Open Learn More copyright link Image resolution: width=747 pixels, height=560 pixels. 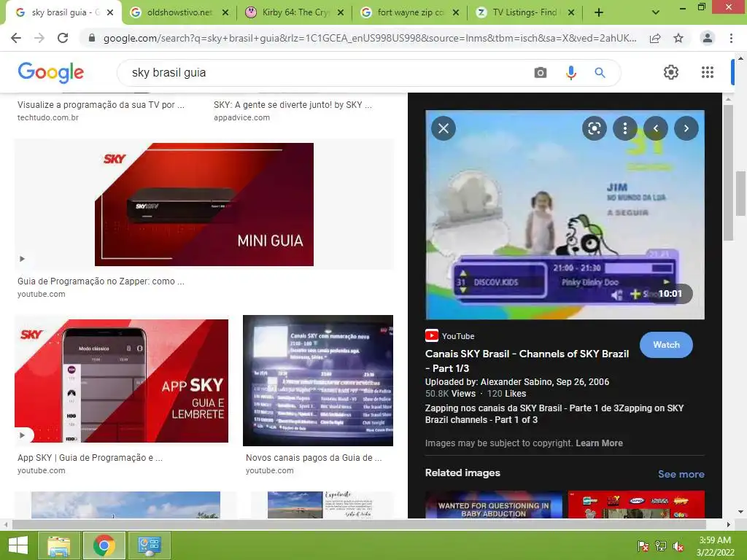tap(599, 443)
